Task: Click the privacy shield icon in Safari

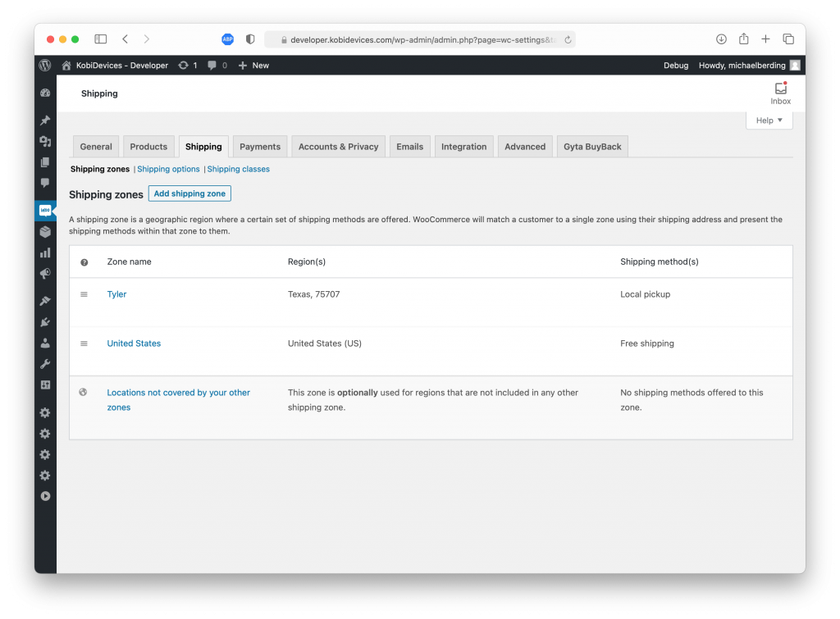Action: click(250, 39)
